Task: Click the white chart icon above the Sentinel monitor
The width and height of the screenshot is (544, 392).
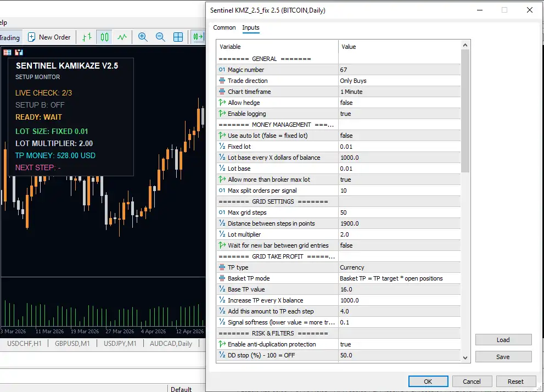Action: [x=19, y=52]
